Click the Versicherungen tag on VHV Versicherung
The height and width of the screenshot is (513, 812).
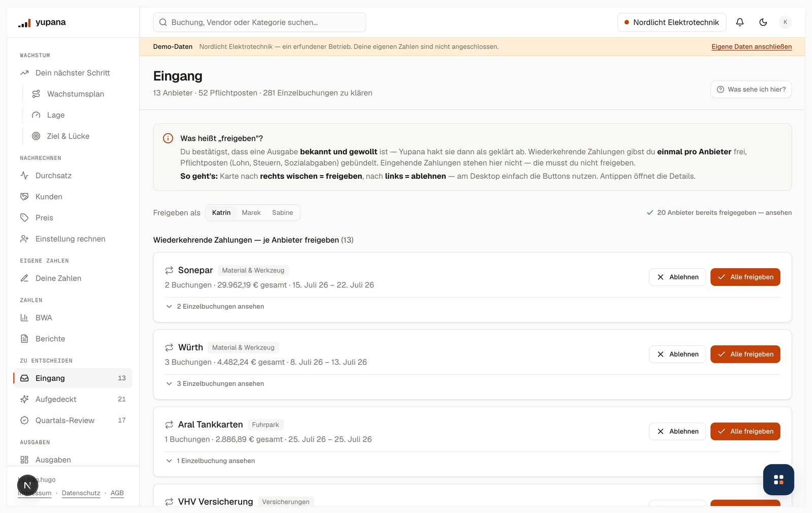[x=286, y=502]
